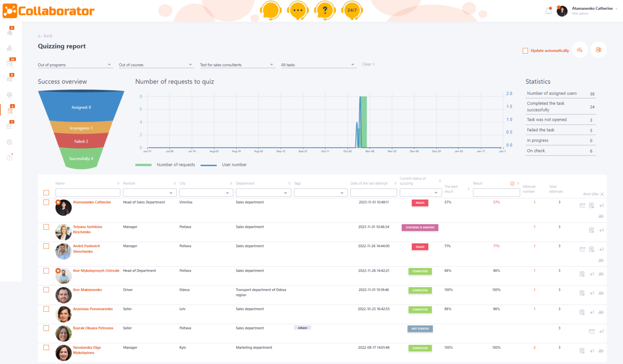
Task: Click the ellipsis speech bubble support icon
Action: pos(298,10)
